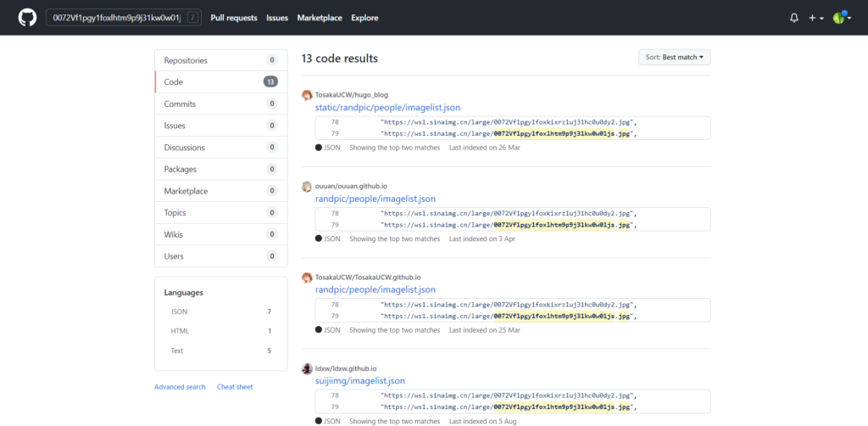Open the GitHub homepage logo

(x=26, y=18)
